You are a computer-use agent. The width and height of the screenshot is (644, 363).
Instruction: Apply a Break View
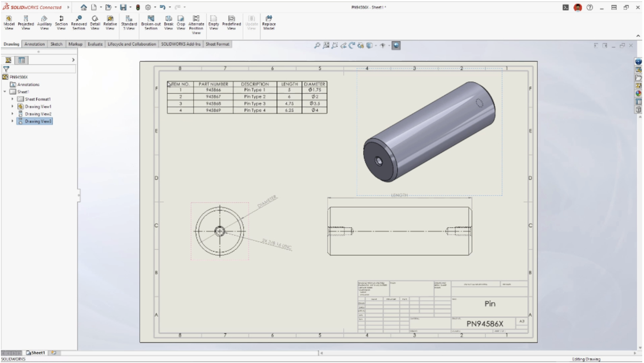click(169, 23)
